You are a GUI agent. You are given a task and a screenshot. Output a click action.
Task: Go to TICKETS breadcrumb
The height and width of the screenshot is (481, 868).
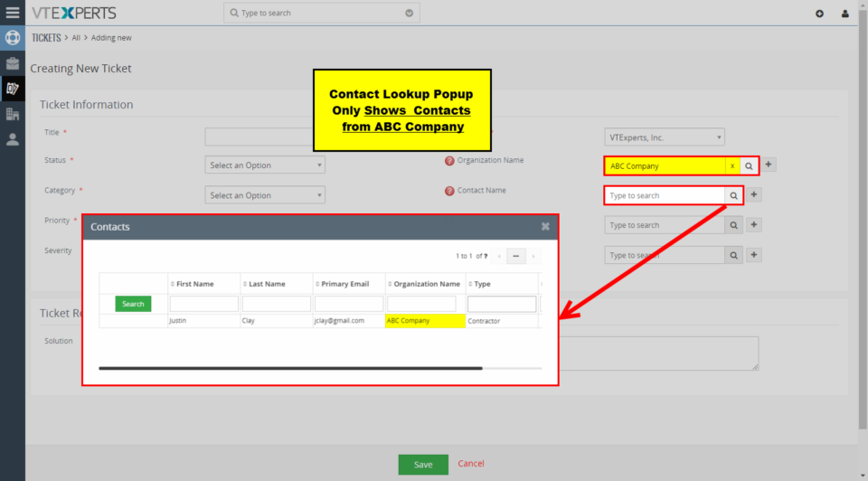point(46,38)
